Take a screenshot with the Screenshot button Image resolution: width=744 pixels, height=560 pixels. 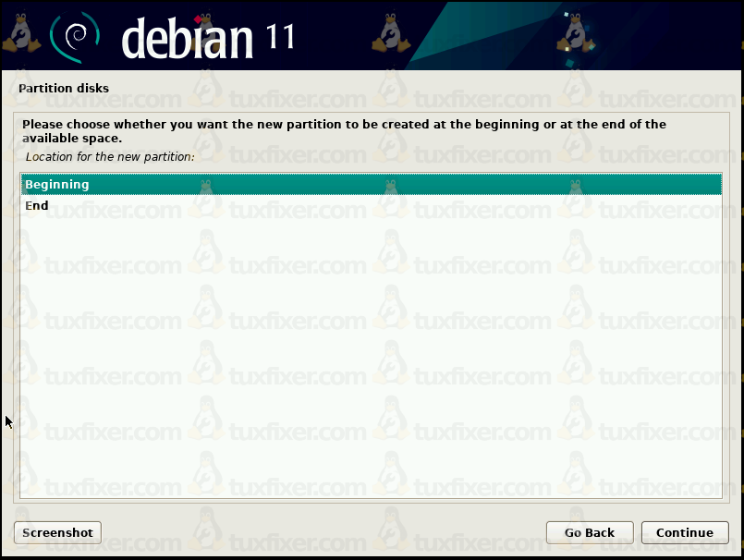pos(57,532)
